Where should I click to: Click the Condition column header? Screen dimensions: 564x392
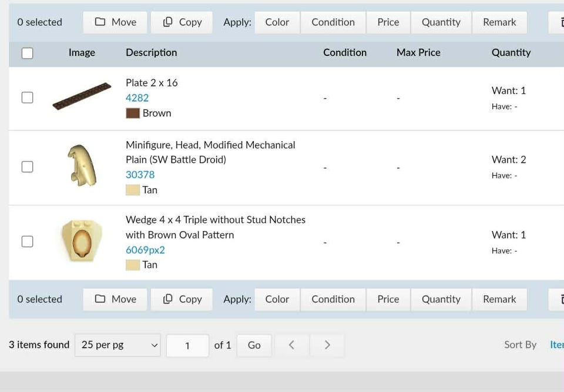pos(345,52)
